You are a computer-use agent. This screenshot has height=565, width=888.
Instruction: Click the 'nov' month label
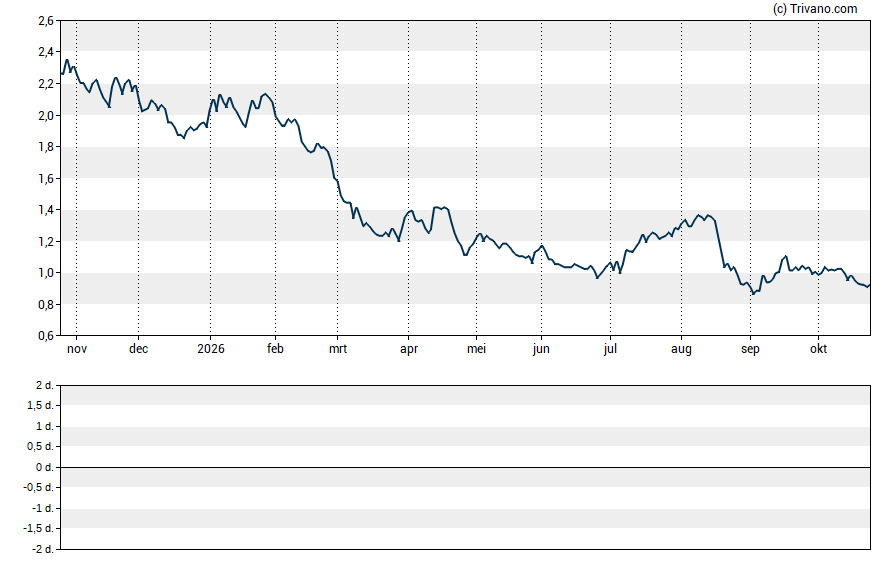(x=77, y=349)
